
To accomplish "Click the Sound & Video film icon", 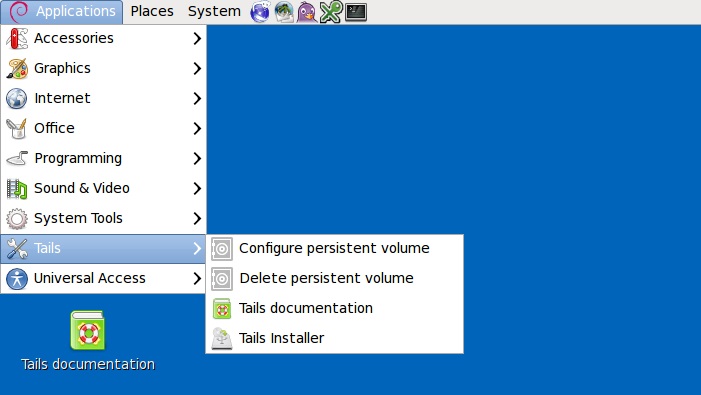I will (x=17, y=188).
